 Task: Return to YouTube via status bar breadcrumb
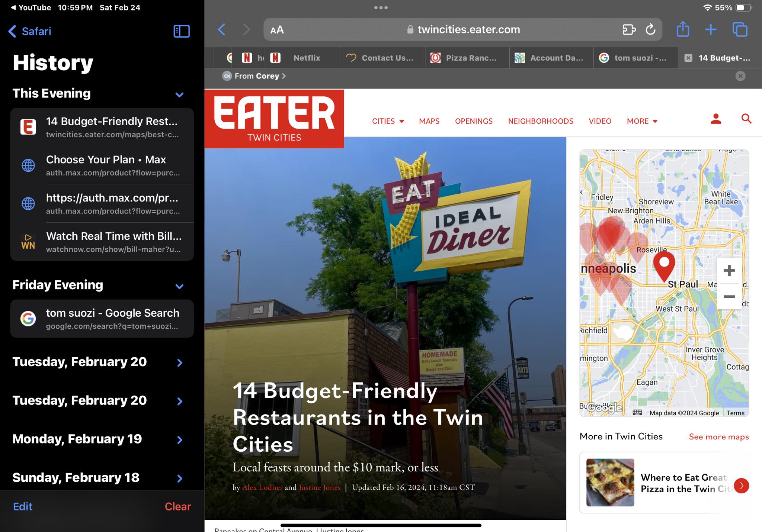[x=31, y=7]
